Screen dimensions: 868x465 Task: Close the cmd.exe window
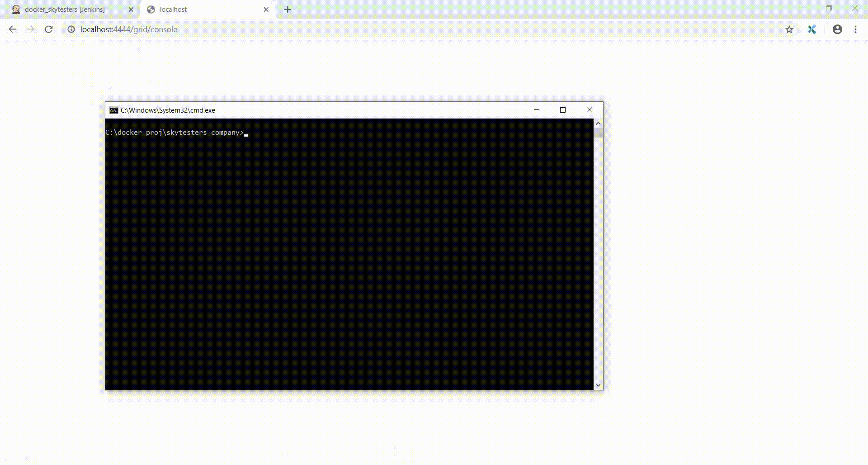[x=590, y=110]
